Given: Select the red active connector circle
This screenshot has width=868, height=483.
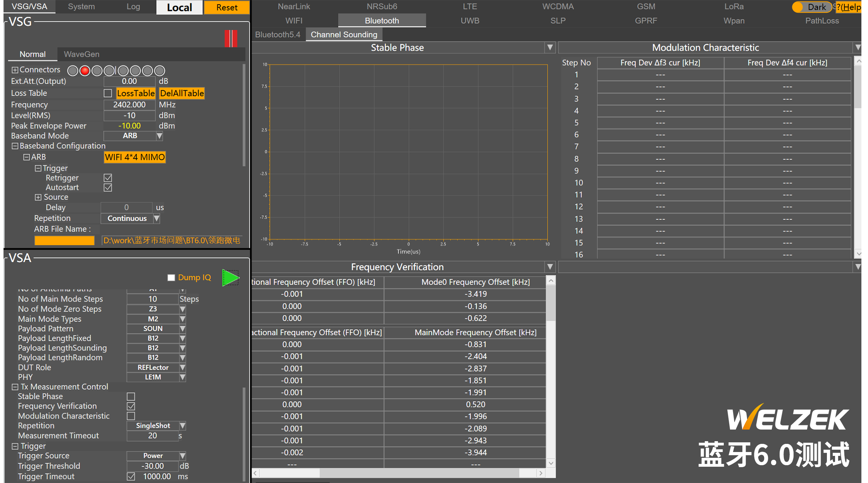Looking at the screenshot, I should click(x=85, y=71).
